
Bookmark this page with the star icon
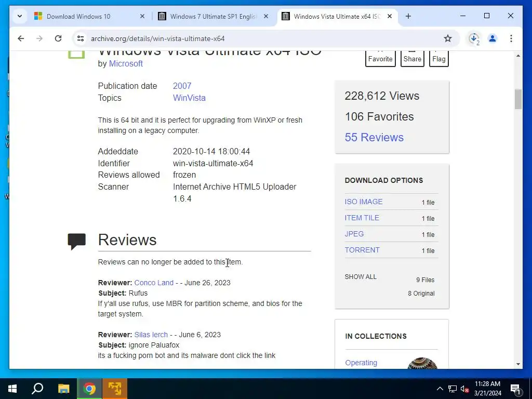click(448, 38)
